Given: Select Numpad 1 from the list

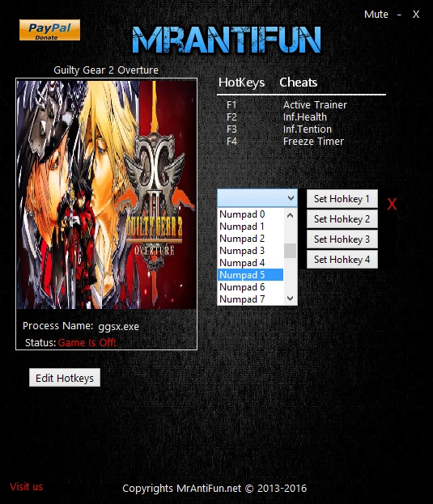Looking at the screenshot, I should 251,227.
